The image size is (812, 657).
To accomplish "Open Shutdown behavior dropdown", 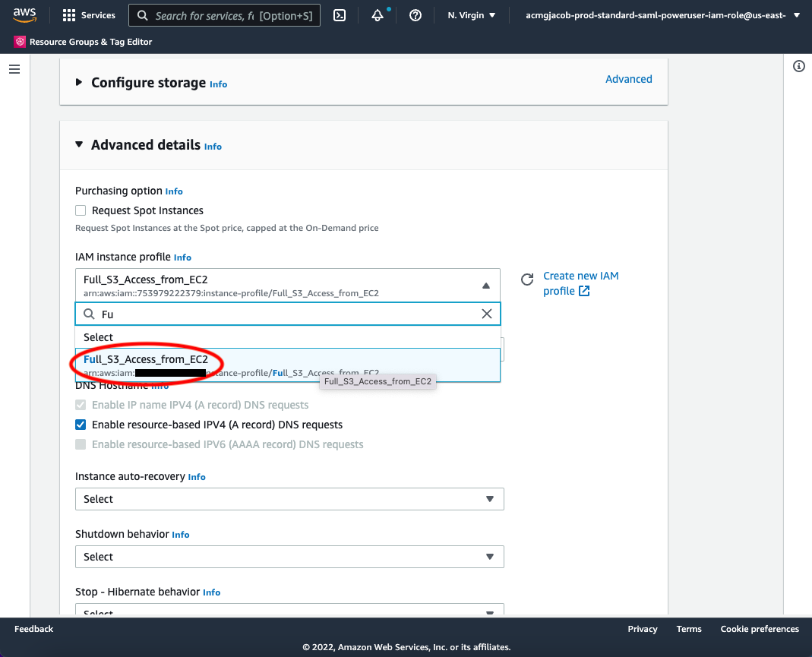I will pyautogui.click(x=289, y=557).
